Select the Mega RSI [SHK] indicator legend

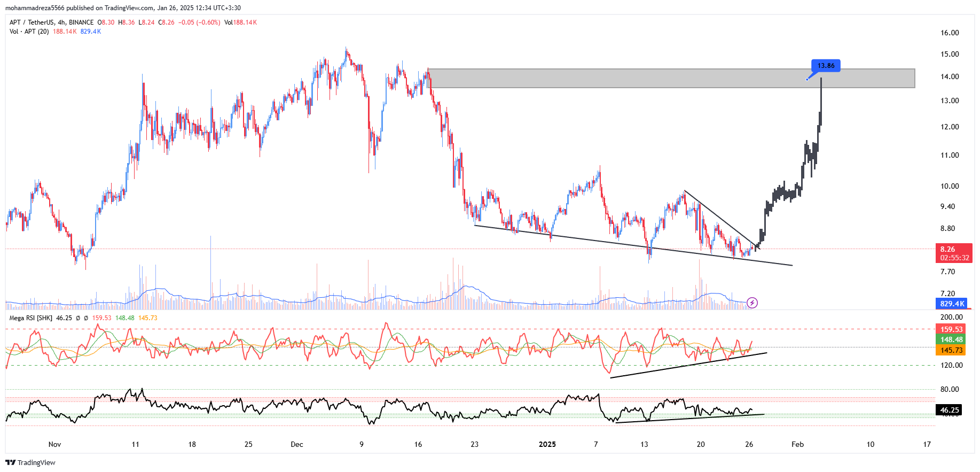click(31, 318)
